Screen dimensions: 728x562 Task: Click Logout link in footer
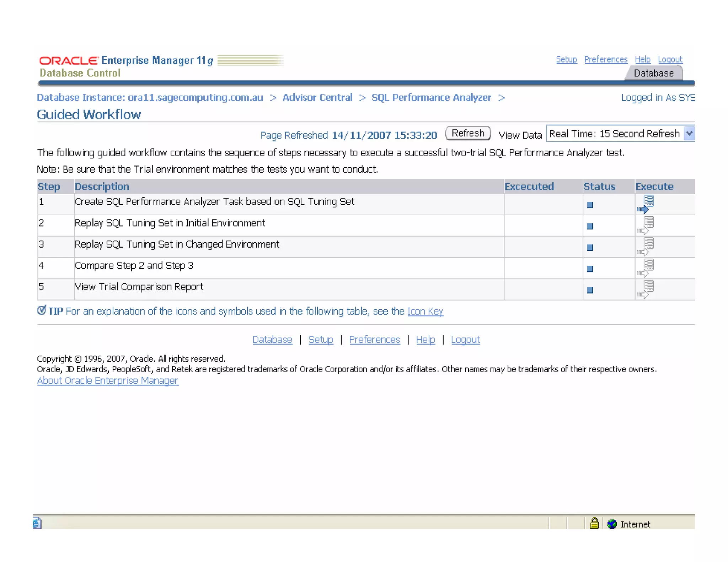click(465, 340)
